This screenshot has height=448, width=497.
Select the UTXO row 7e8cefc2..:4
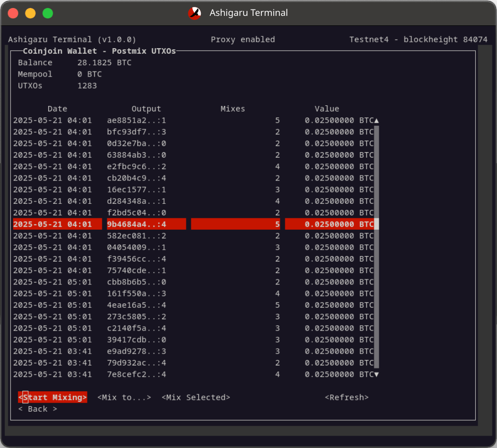[194, 374]
